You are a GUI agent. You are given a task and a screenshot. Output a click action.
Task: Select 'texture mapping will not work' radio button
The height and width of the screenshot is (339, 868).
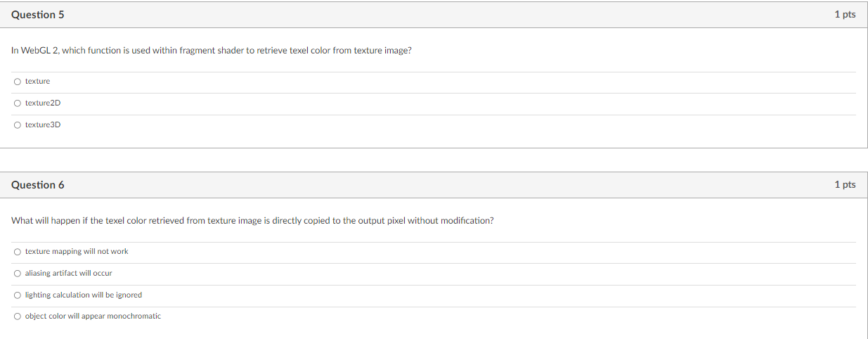pos(17,252)
